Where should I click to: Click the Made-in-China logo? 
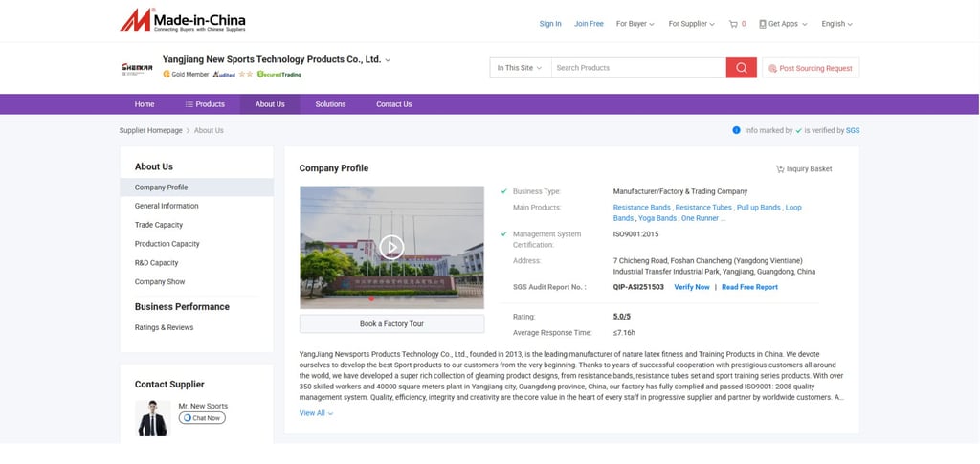183,20
